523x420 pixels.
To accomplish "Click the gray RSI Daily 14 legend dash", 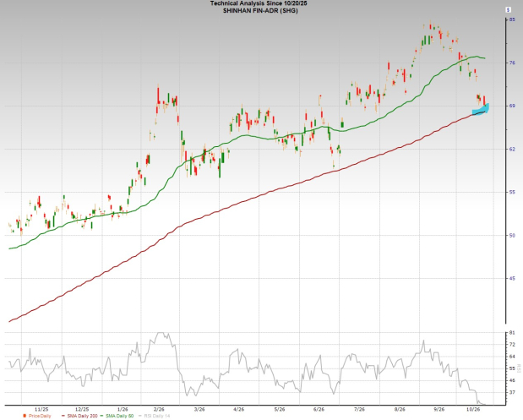I will tap(140, 416).
